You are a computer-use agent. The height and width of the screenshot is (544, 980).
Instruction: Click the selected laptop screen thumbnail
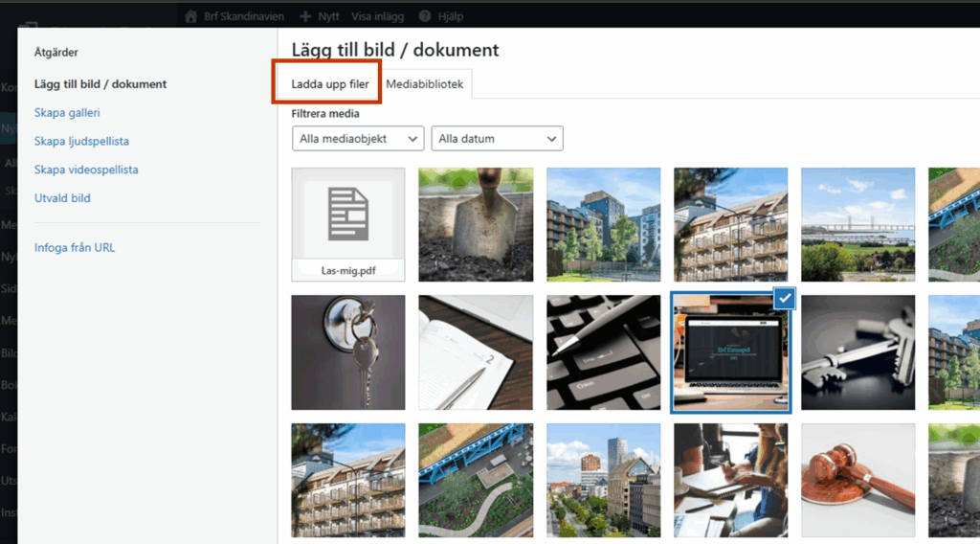pyautogui.click(x=730, y=352)
